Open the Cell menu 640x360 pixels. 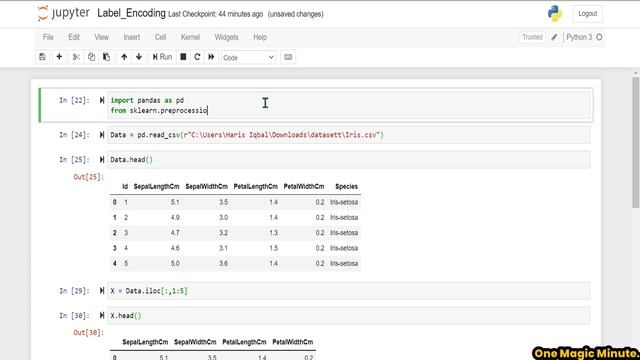pos(160,37)
